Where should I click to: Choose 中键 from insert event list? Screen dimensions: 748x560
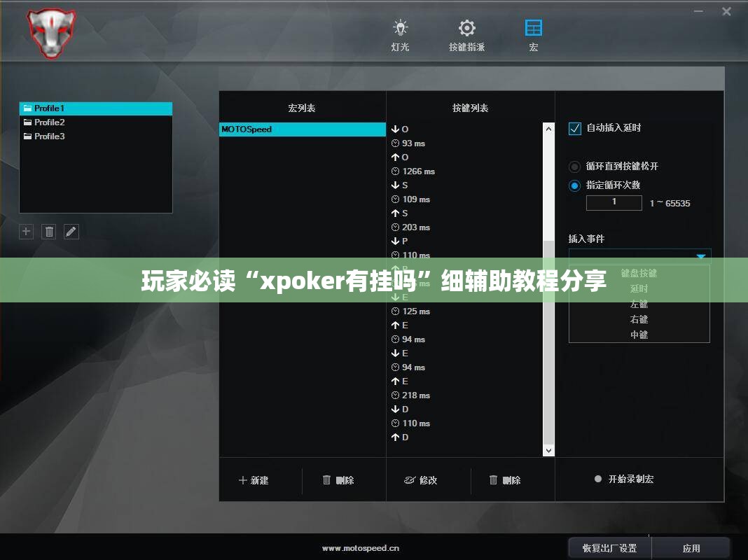(x=639, y=335)
